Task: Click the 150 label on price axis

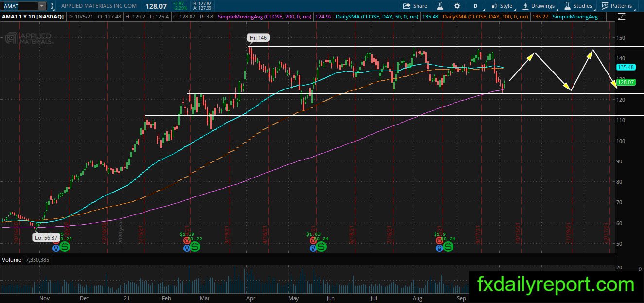Action: (621, 37)
